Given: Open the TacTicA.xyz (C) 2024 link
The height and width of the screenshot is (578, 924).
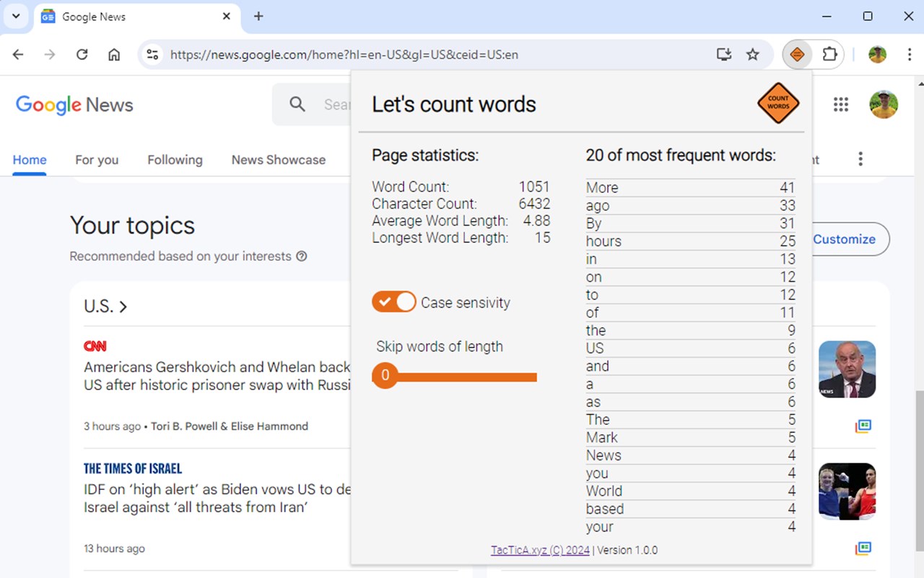Looking at the screenshot, I should (x=540, y=550).
